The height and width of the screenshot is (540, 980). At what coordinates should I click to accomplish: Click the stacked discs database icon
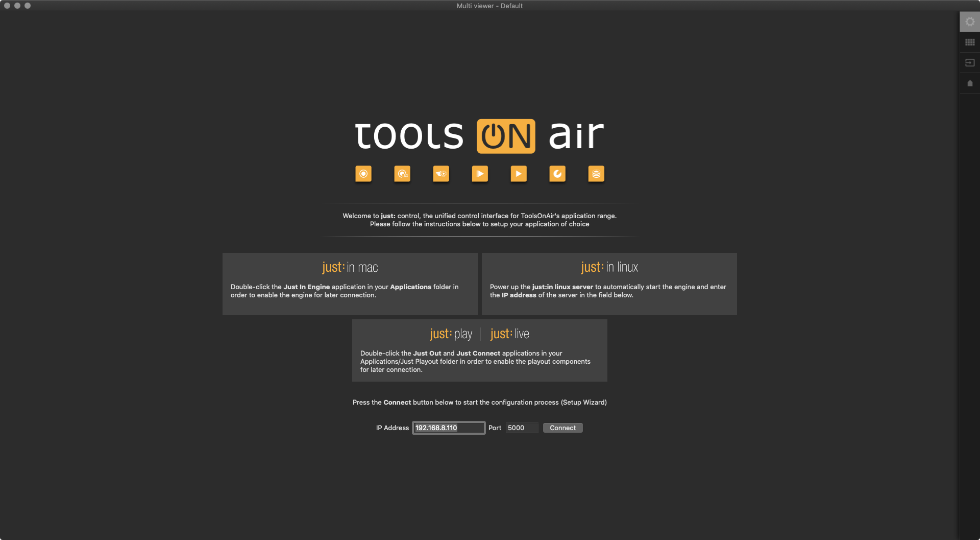point(596,174)
